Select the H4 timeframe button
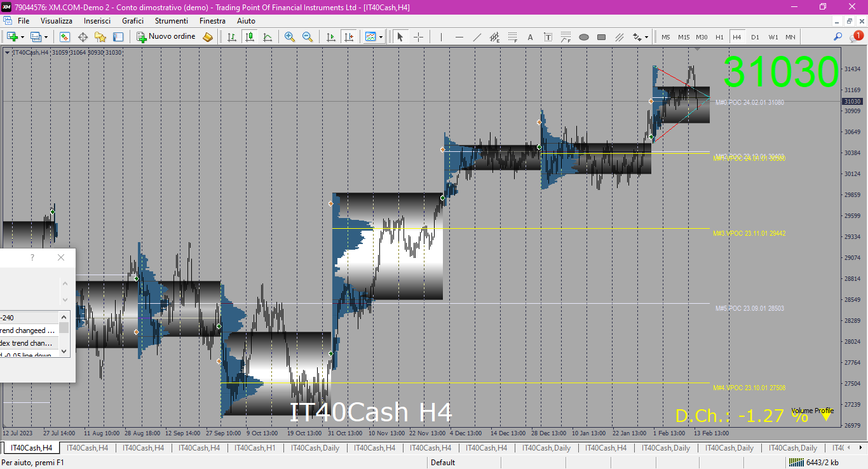 737,37
